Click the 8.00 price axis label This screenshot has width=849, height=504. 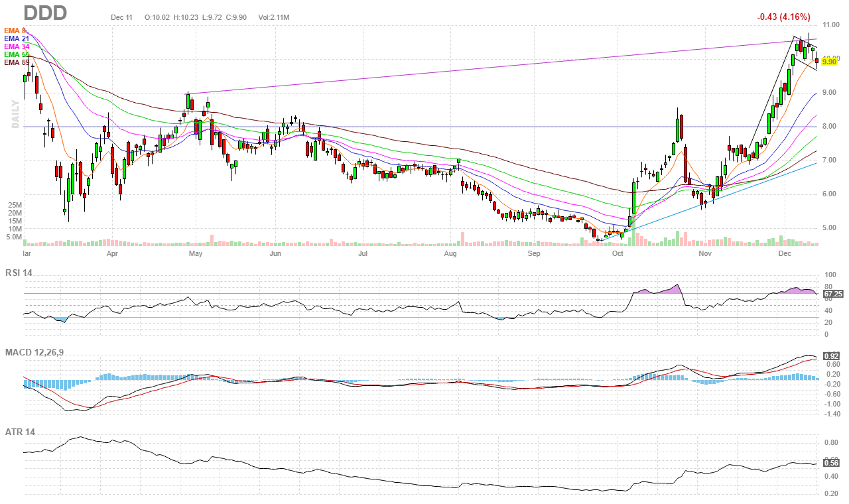pyautogui.click(x=830, y=126)
